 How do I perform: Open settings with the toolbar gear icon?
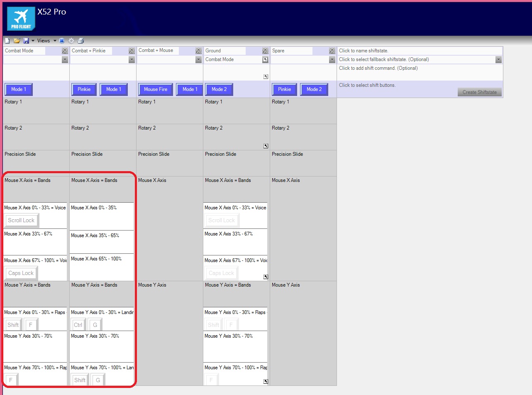71,41
